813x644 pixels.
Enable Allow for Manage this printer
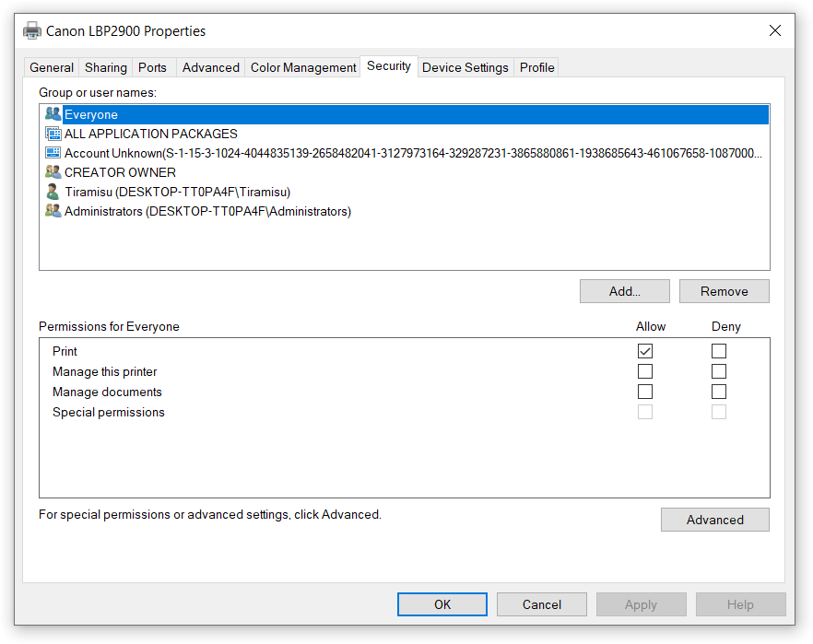(645, 371)
